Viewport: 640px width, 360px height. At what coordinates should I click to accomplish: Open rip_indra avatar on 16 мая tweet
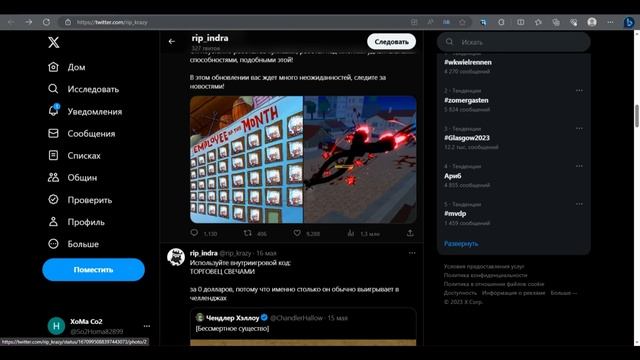point(176,257)
